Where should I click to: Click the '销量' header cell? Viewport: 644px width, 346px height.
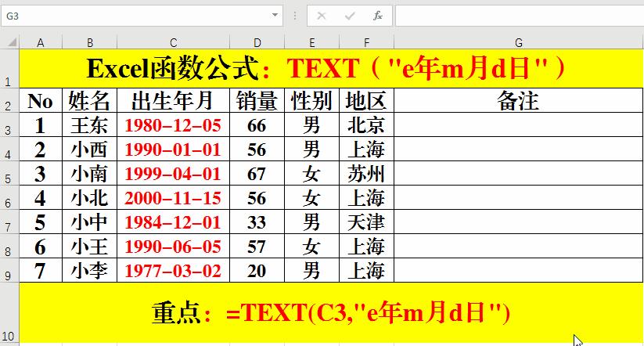point(257,100)
